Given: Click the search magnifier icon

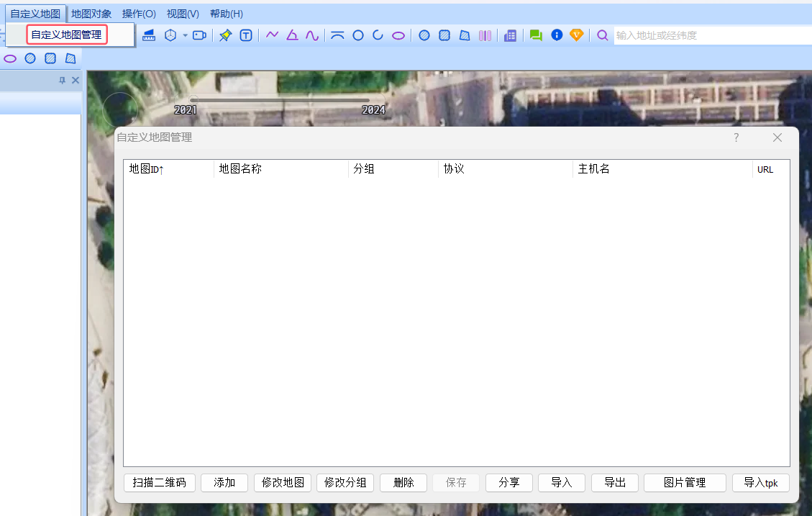Looking at the screenshot, I should [x=602, y=35].
